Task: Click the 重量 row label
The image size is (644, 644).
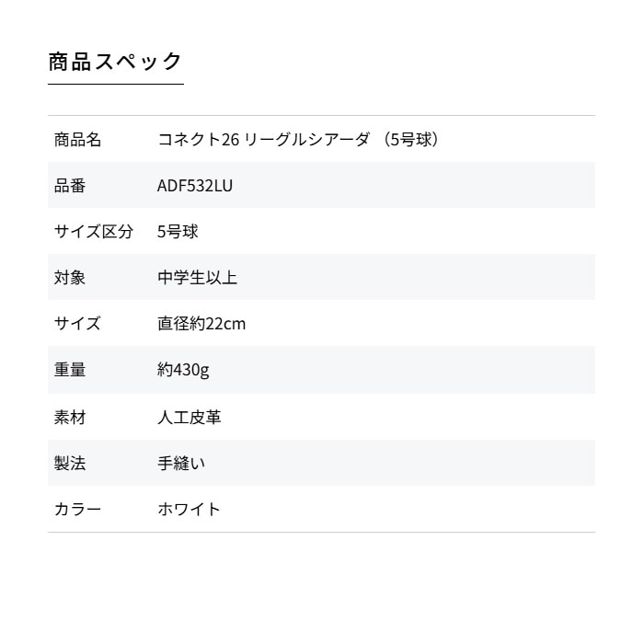Action: point(70,370)
